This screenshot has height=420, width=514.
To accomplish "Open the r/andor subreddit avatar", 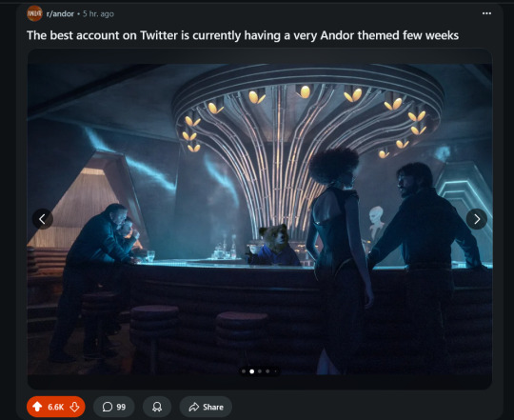I will [34, 13].
